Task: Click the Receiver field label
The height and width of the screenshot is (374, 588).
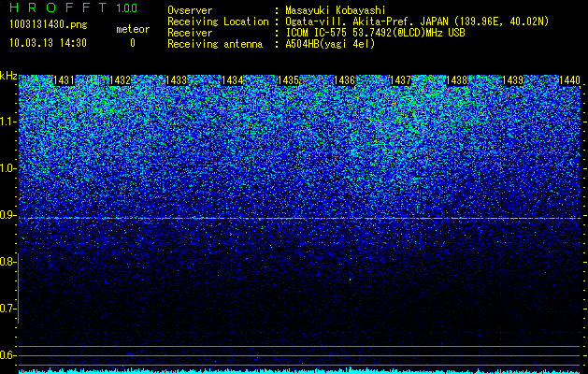Action: pos(190,33)
